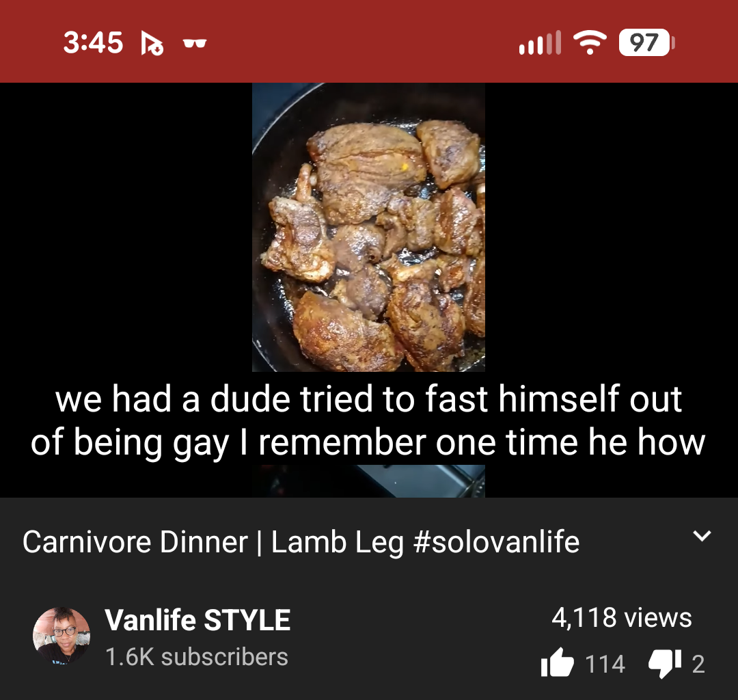Click the 114 likes count
Image resolution: width=738 pixels, height=700 pixels.
coord(605,664)
